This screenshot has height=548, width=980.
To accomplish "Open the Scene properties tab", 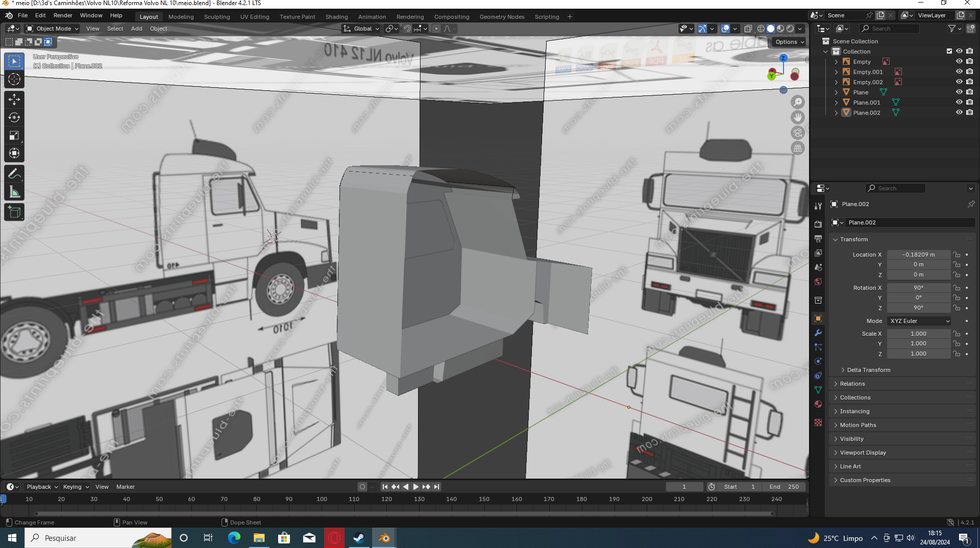I will [x=818, y=267].
